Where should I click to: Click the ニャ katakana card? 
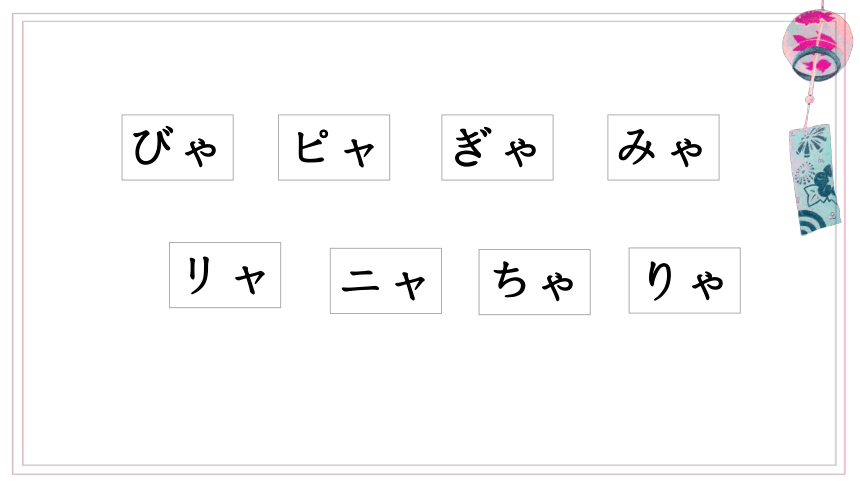point(386,281)
